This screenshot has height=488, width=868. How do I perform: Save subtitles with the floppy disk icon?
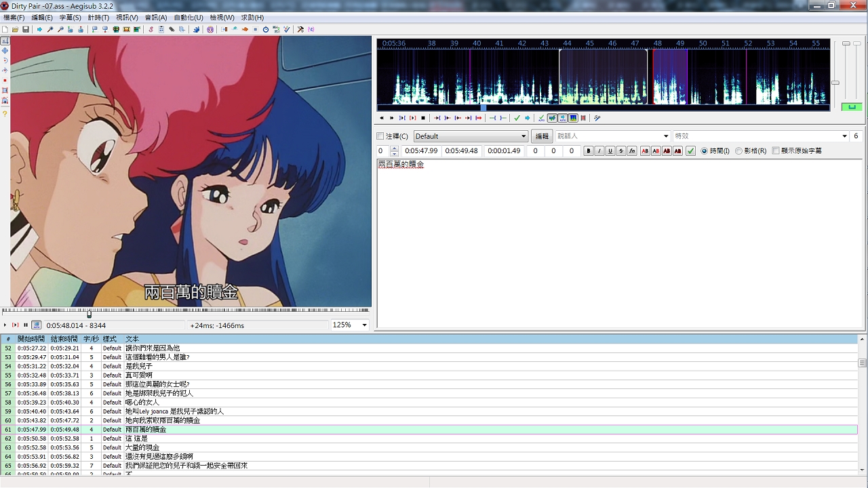coord(26,30)
